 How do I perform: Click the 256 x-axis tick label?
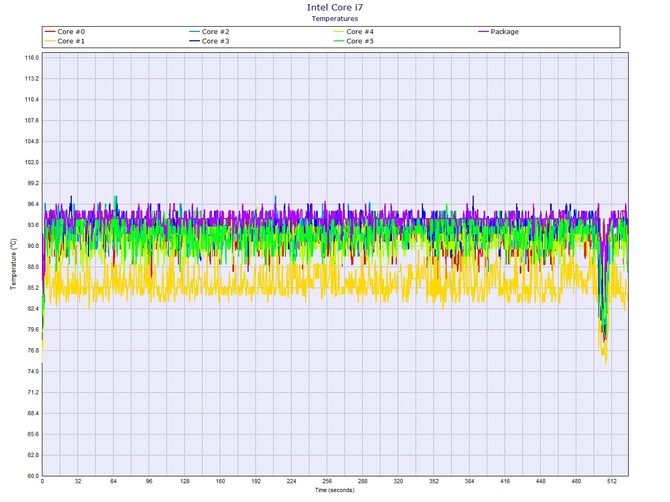(x=327, y=481)
